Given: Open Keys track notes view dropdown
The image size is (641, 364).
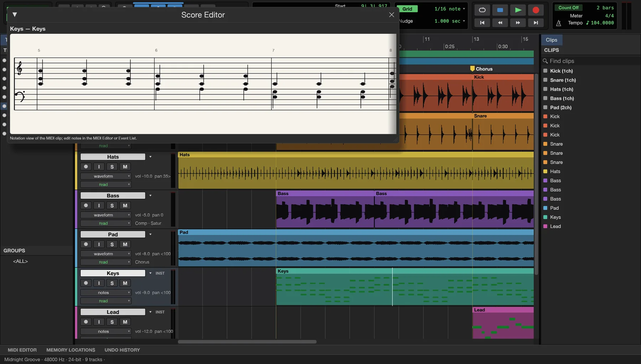Looking at the screenshot, I should point(106,293).
